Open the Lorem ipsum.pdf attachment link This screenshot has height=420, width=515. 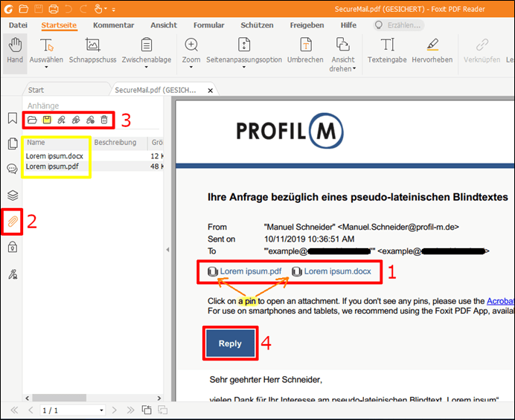[250, 271]
